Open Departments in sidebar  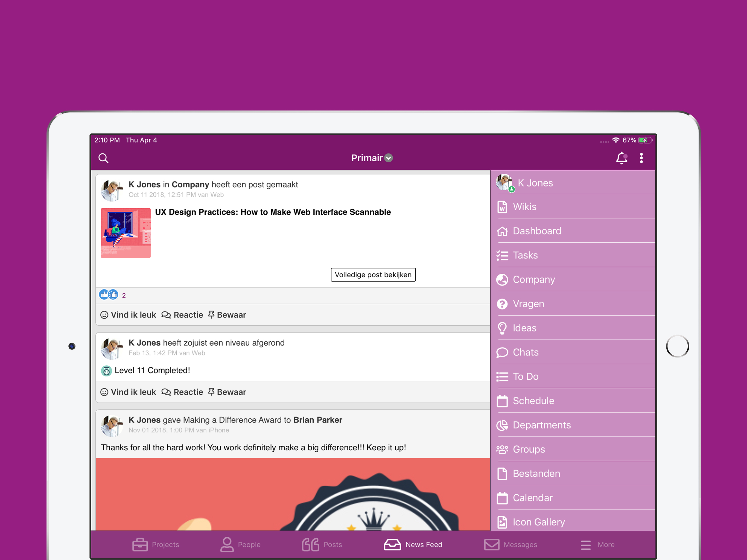[x=541, y=425]
